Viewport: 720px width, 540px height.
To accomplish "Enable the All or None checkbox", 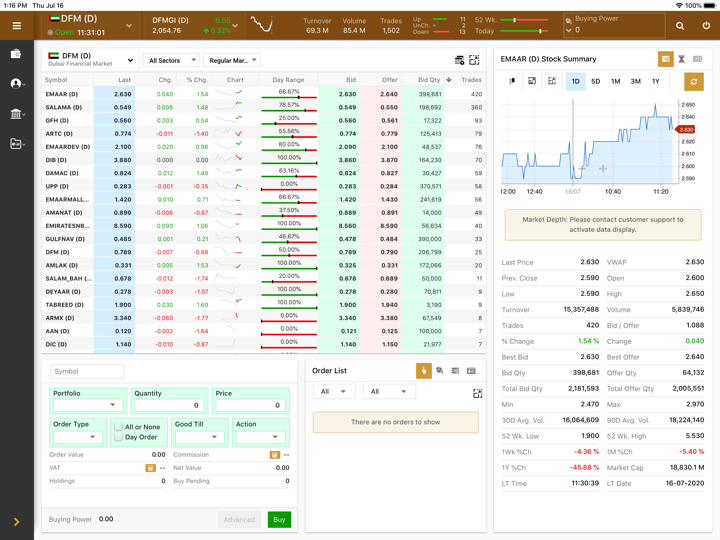I will pos(118,427).
